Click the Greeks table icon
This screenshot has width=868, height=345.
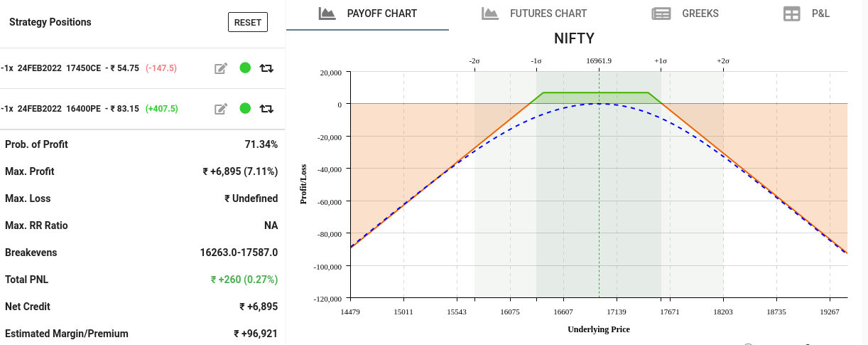661,14
